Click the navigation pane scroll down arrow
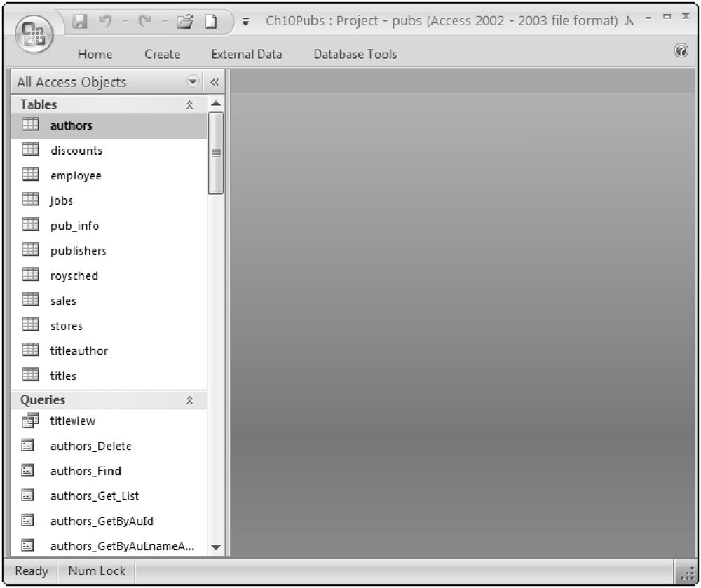The height and width of the screenshot is (588, 701). 216,547
